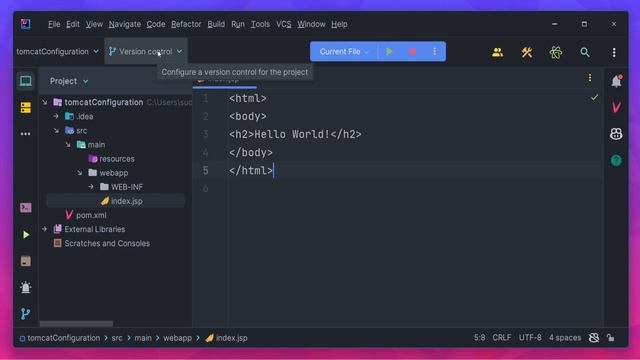640x360 pixels.
Task: Open the Tools menu
Action: point(260,24)
